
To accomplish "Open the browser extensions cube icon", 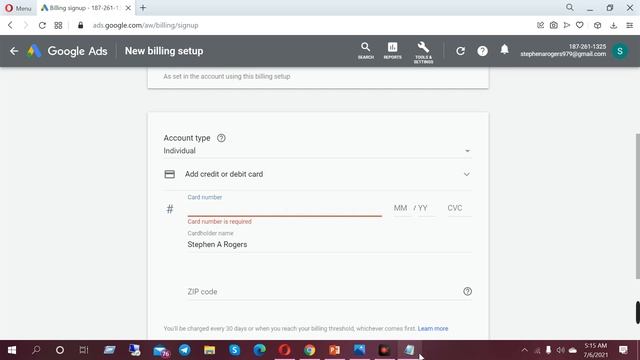I will (x=597, y=25).
